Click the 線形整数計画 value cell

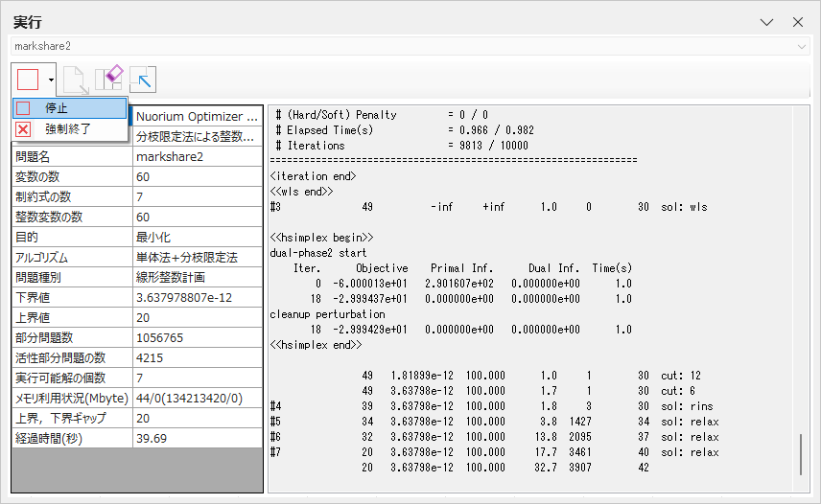click(198, 277)
